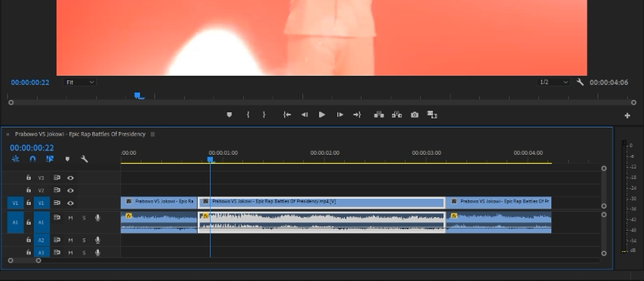Toggle the V1 track targeting button
This screenshot has width=644, height=281.
click(41, 203)
